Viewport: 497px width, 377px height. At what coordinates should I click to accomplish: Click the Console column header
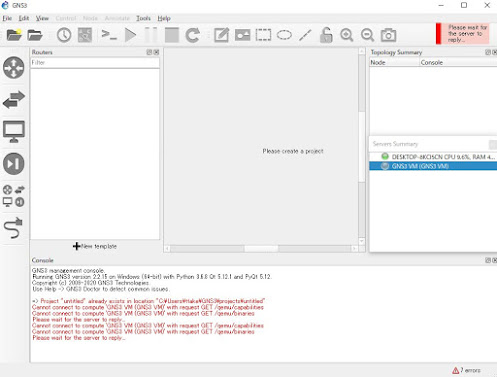[x=458, y=62]
